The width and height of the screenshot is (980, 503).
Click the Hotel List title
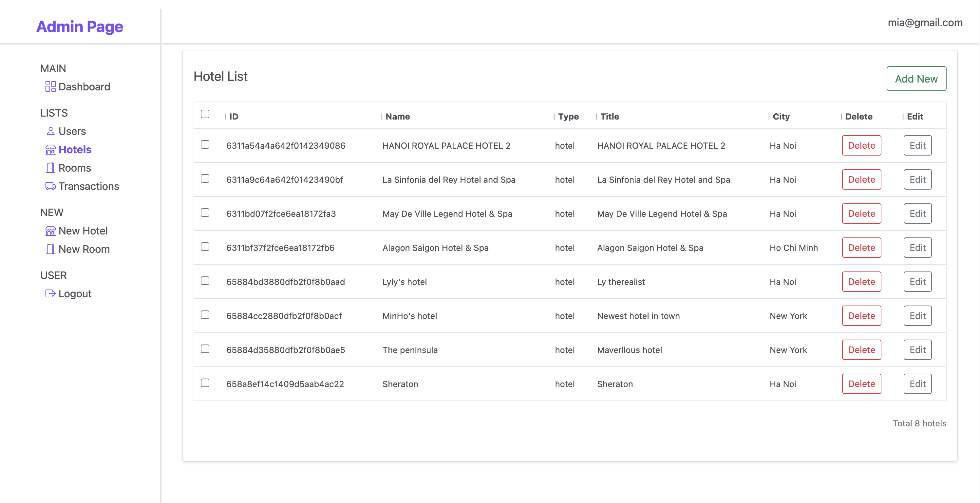[x=221, y=77]
